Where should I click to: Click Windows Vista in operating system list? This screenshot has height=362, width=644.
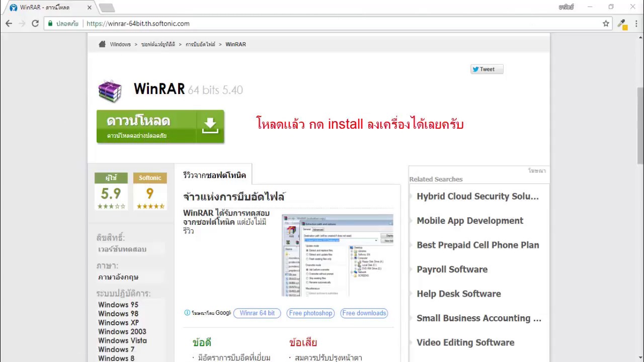[122, 341]
